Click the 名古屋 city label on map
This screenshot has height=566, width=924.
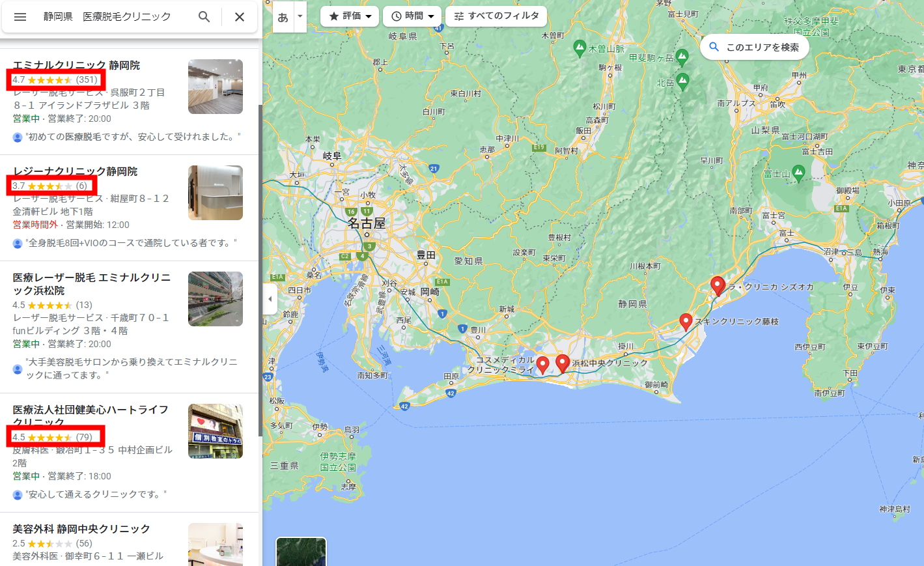point(367,223)
